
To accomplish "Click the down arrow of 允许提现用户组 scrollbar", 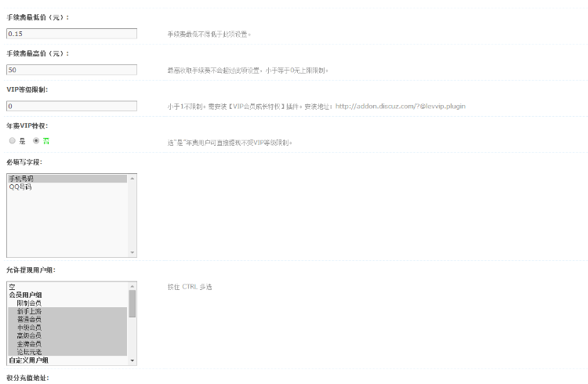I will click(x=132, y=360).
